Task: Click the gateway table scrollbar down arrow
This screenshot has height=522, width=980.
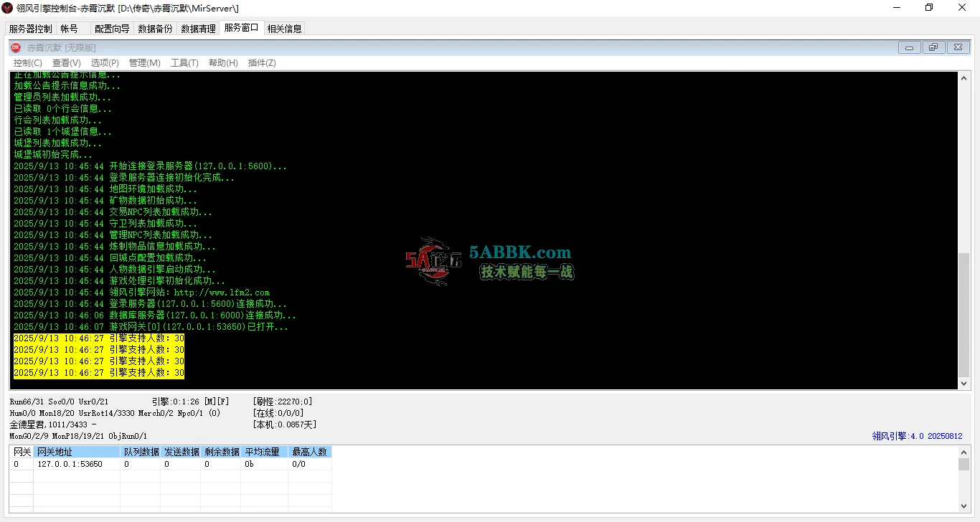Action: coord(963,507)
